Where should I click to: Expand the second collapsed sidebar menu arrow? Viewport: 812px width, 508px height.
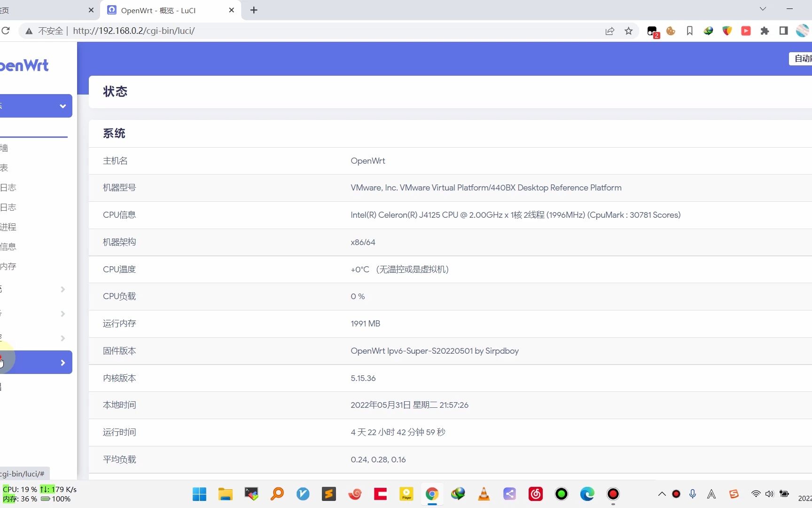(62, 314)
